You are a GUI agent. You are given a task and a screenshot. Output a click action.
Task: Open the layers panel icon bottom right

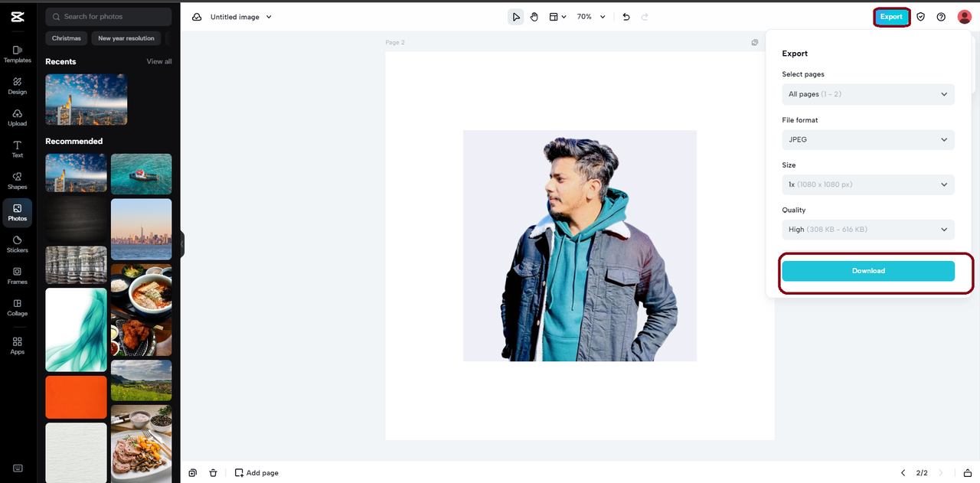[x=968, y=473]
